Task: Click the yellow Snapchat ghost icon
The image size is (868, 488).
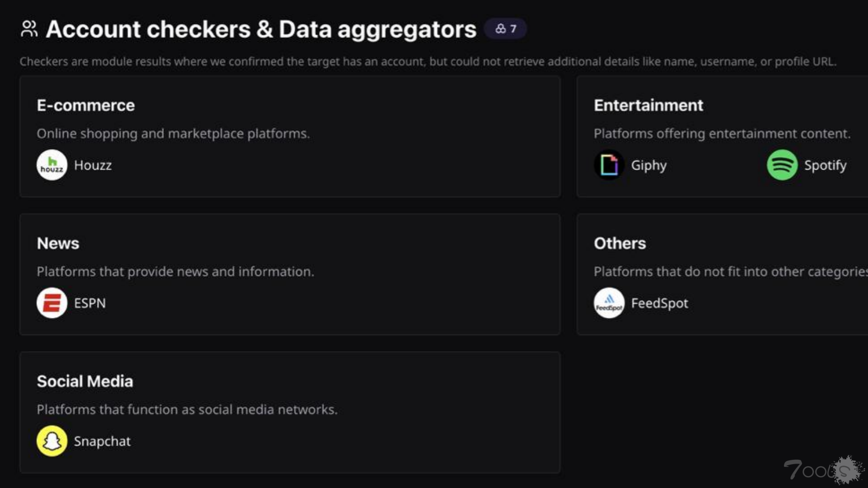Action: point(52,441)
